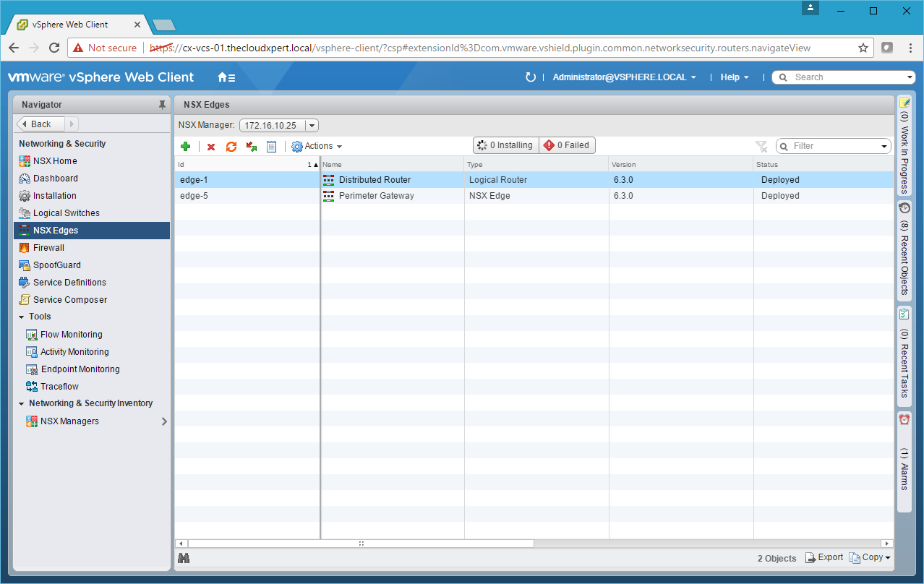Click the Back button in Navigator
The height and width of the screenshot is (584, 924).
click(41, 124)
